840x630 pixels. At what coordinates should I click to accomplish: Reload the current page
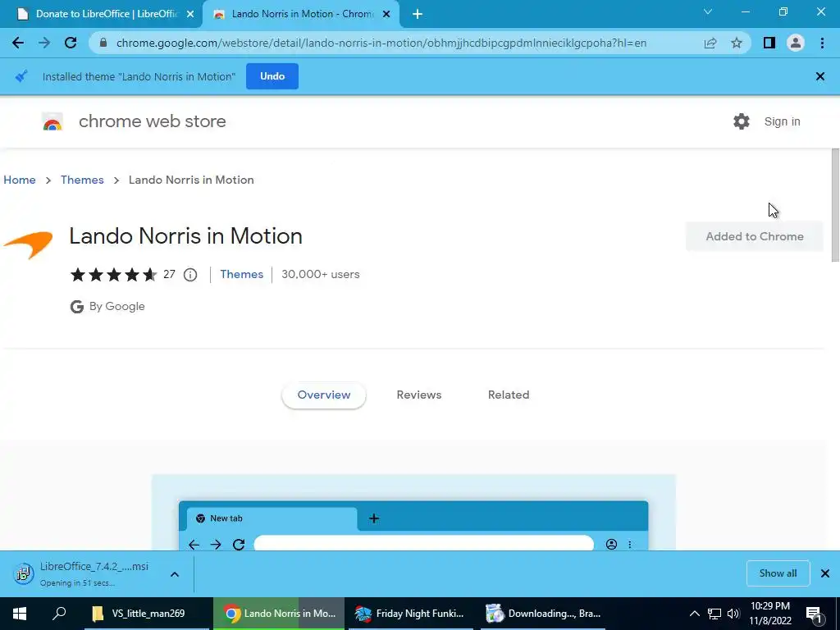pyautogui.click(x=71, y=43)
